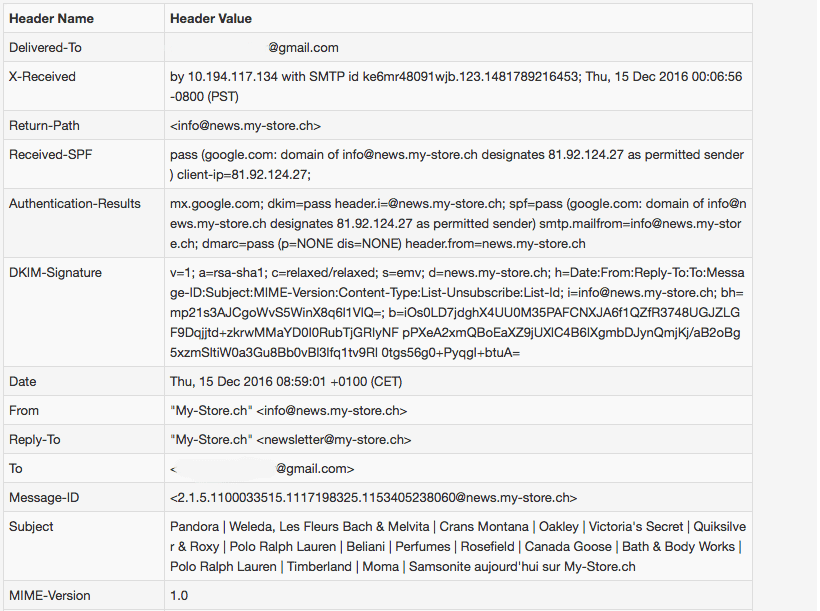Click the From row's sender value

pyautogui.click(x=288, y=410)
